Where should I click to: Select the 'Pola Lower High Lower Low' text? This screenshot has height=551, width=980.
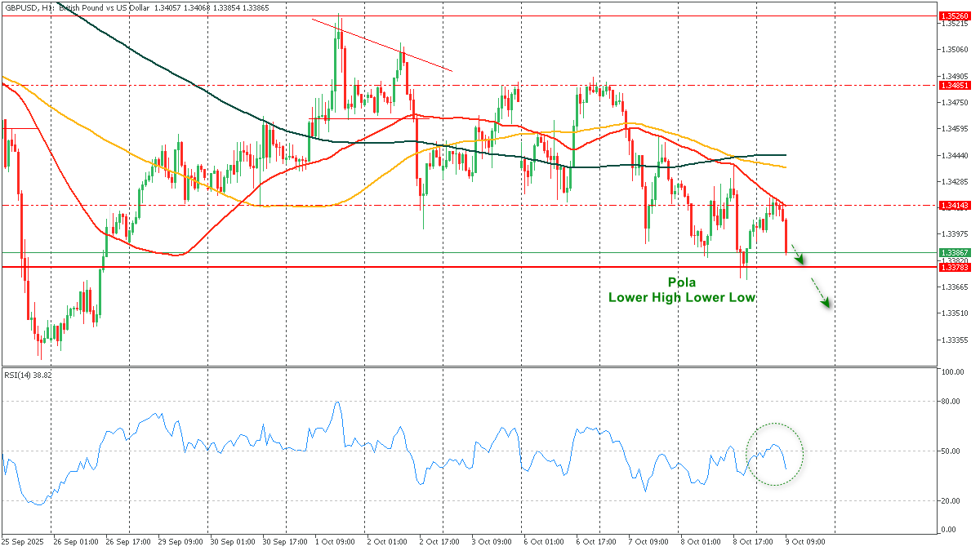tap(681, 291)
